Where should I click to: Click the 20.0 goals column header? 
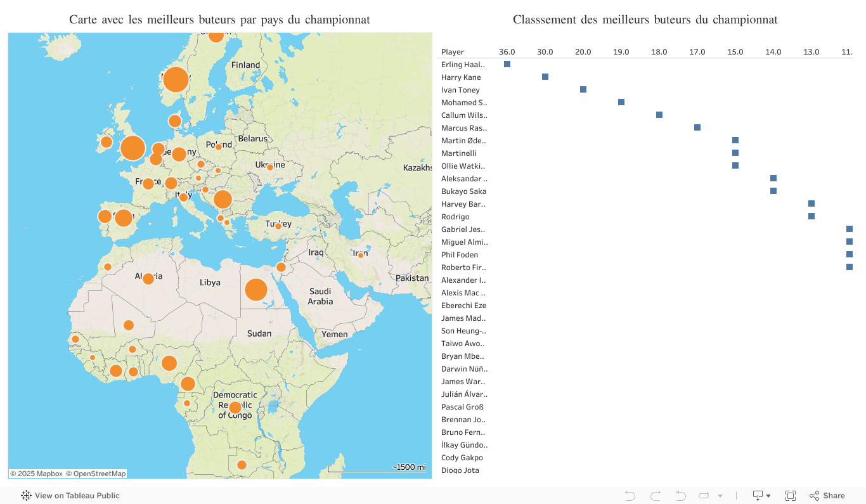tap(583, 52)
